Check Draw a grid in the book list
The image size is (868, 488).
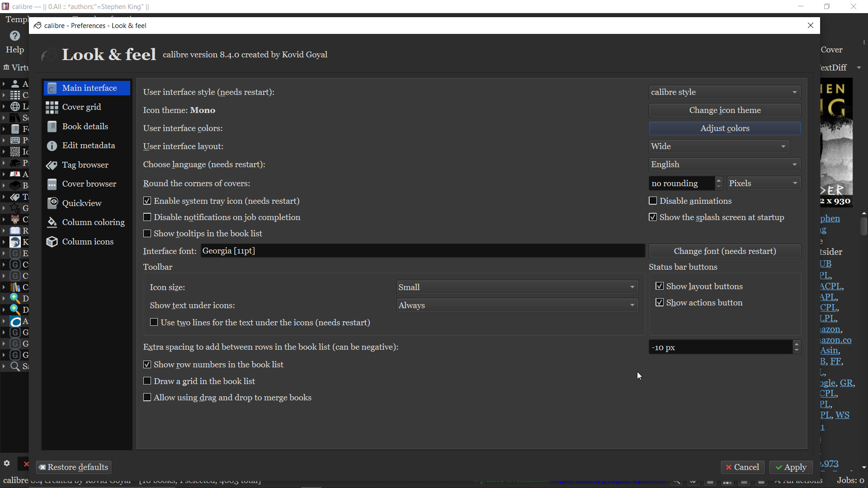(147, 381)
